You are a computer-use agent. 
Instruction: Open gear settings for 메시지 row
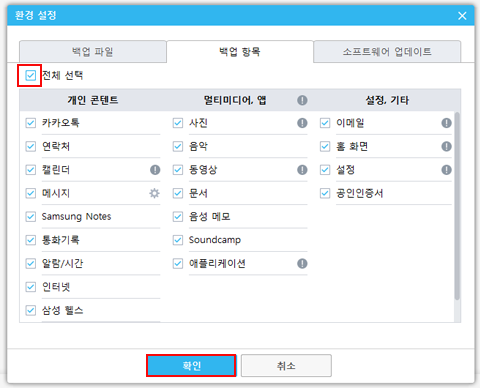point(154,193)
